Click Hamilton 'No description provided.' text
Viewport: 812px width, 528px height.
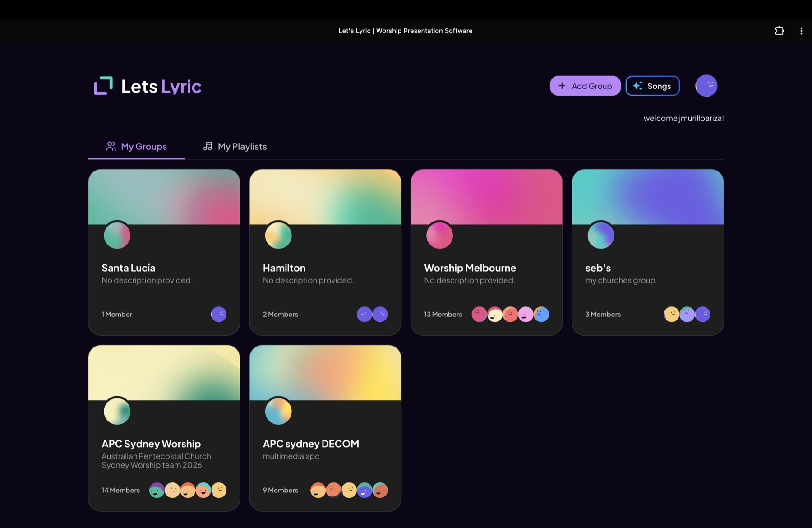tap(309, 280)
